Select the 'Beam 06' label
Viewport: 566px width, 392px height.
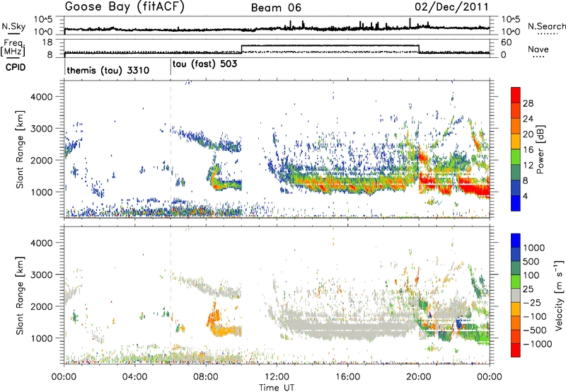click(276, 8)
